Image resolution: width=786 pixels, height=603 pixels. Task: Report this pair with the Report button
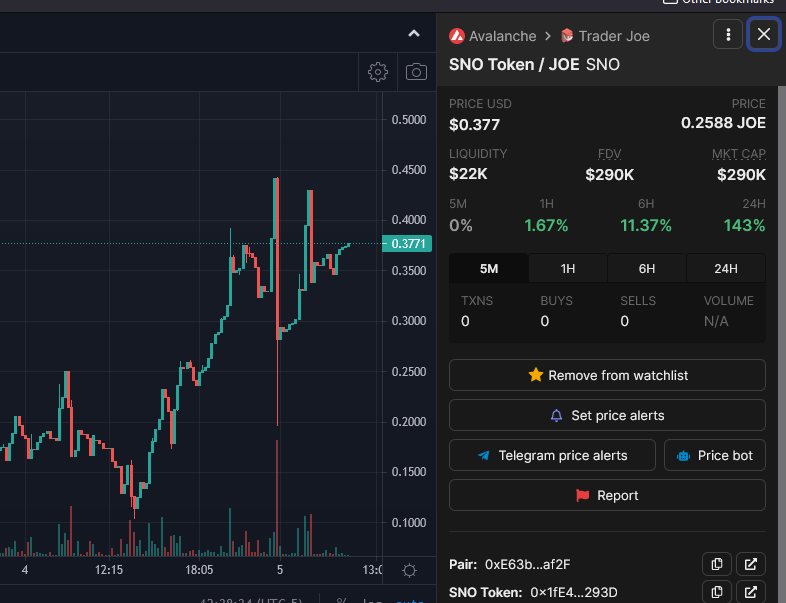click(607, 495)
